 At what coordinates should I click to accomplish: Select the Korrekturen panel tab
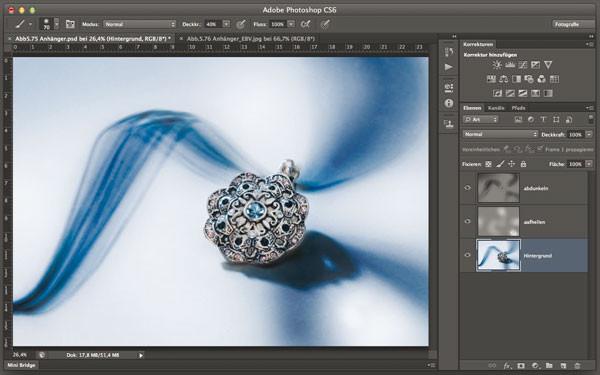coord(478,44)
